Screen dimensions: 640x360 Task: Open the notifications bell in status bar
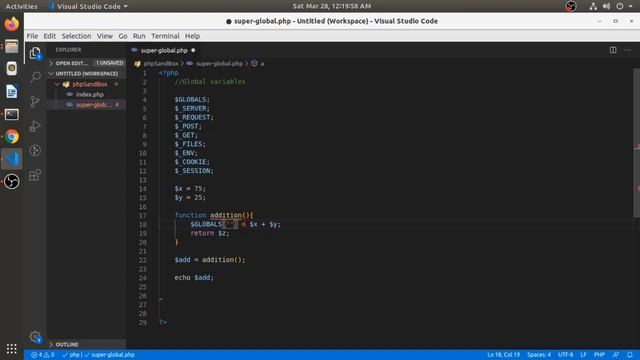pyautogui.click(x=630, y=355)
